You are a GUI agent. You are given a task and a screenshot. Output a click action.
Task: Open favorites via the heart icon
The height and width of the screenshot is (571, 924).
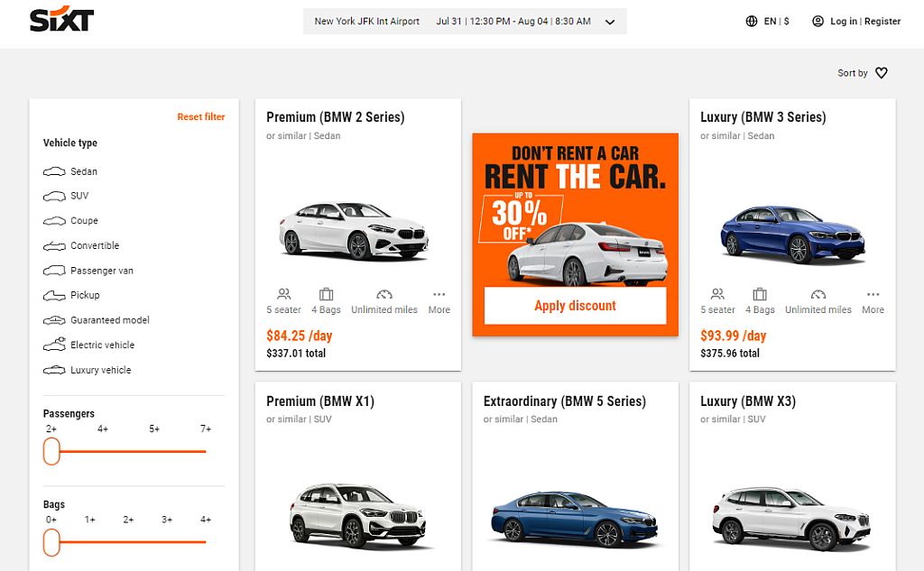coord(882,73)
